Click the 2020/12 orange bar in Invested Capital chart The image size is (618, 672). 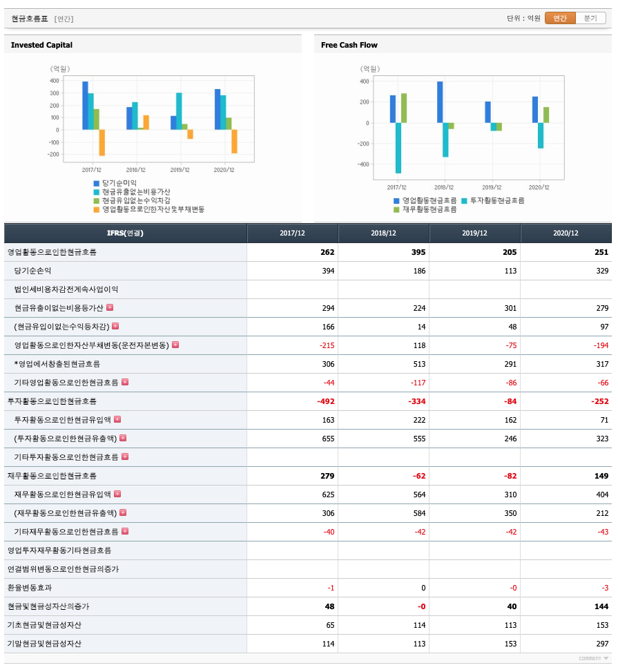(x=235, y=142)
